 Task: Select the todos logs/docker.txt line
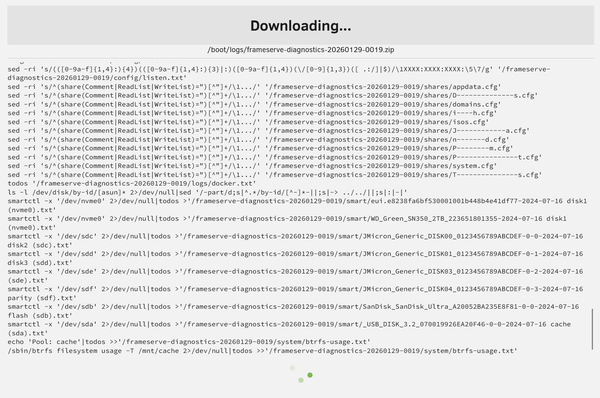pyautogui.click(x=132, y=183)
